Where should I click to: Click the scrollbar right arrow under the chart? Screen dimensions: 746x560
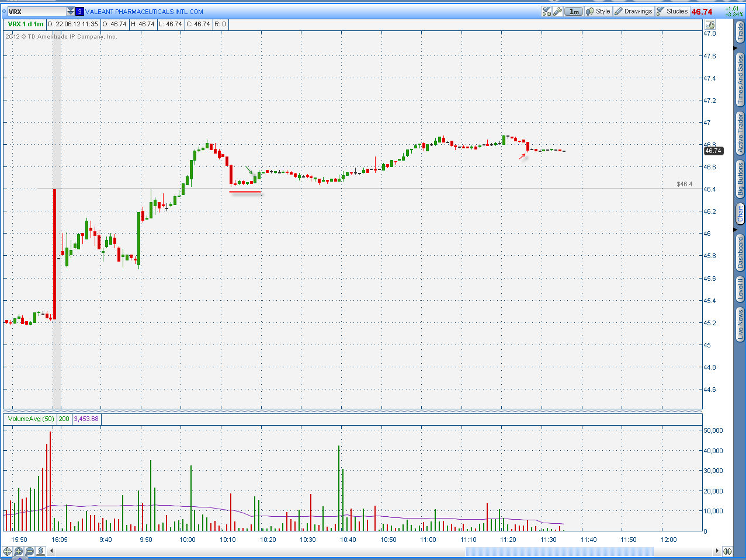[x=717, y=551]
